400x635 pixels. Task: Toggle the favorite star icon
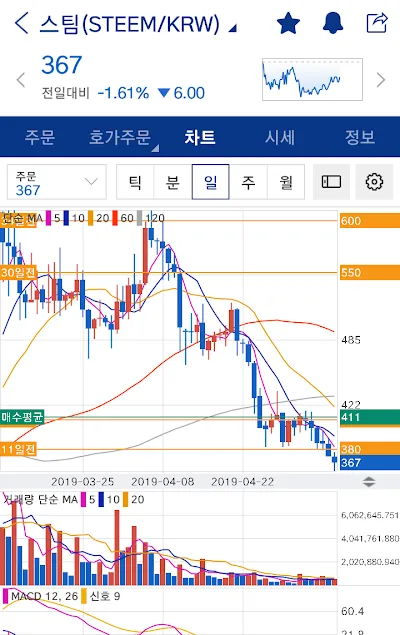(x=288, y=23)
